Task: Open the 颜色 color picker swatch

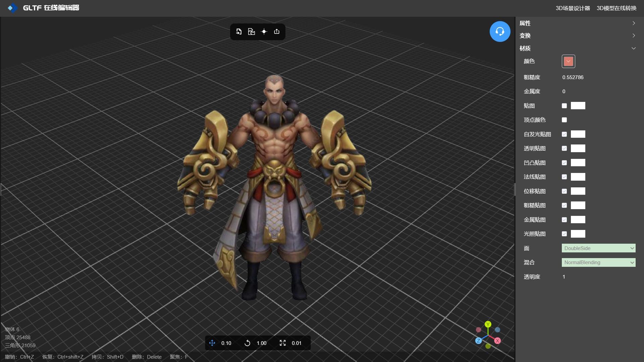Action: [x=568, y=61]
